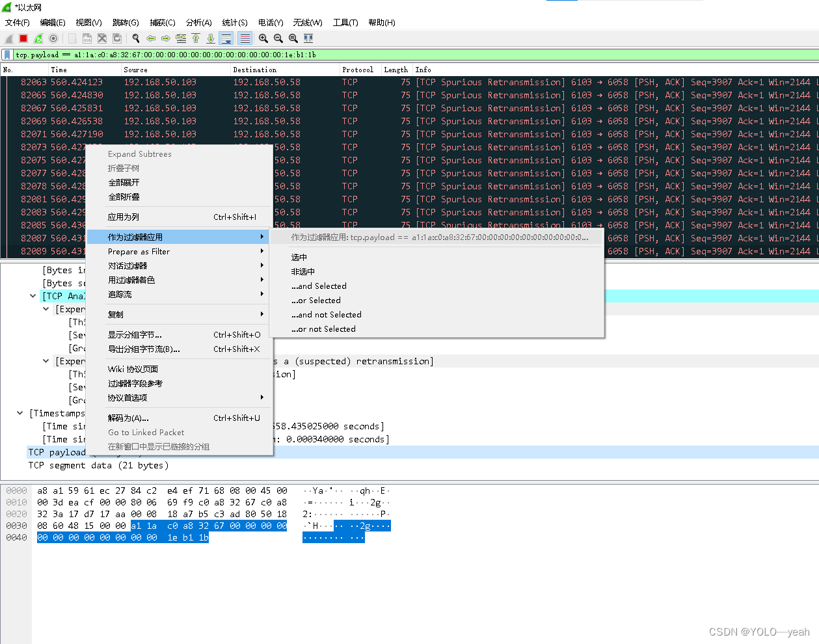Screen dimensions: 819x644
Task: Reset text to normal size icon
Action: [293, 38]
